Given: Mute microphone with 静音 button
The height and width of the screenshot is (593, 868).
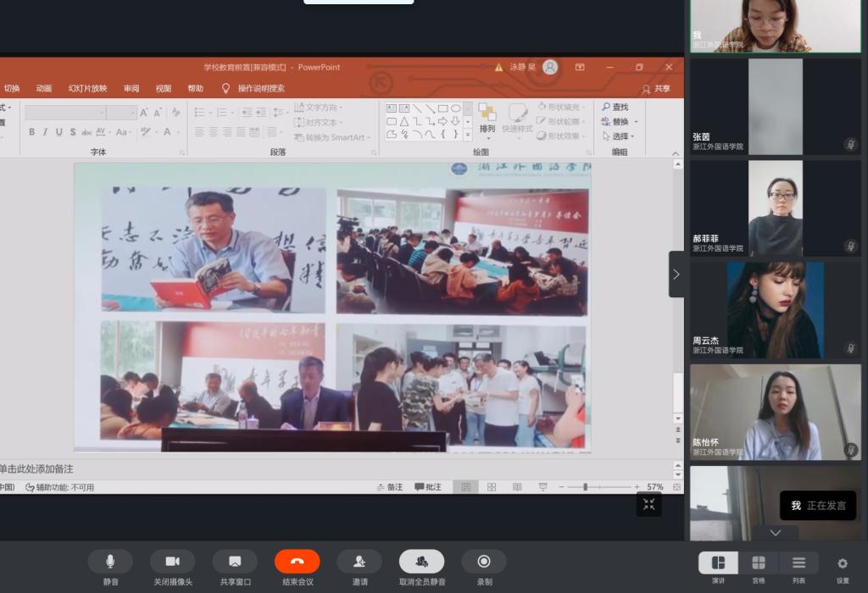Looking at the screenshot, I should click(110, 562).
